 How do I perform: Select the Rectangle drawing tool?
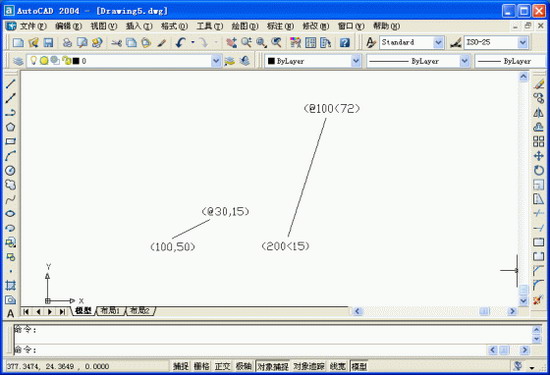tap(11, 141)
